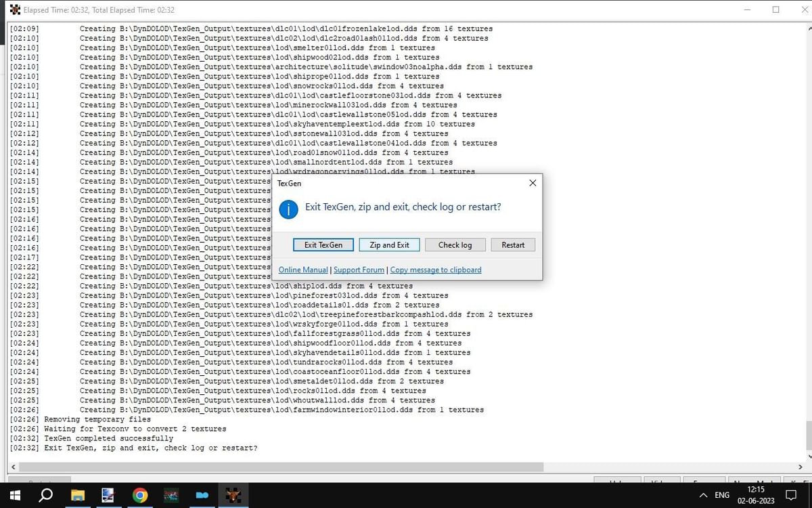Open the Online Manual link

303,270
